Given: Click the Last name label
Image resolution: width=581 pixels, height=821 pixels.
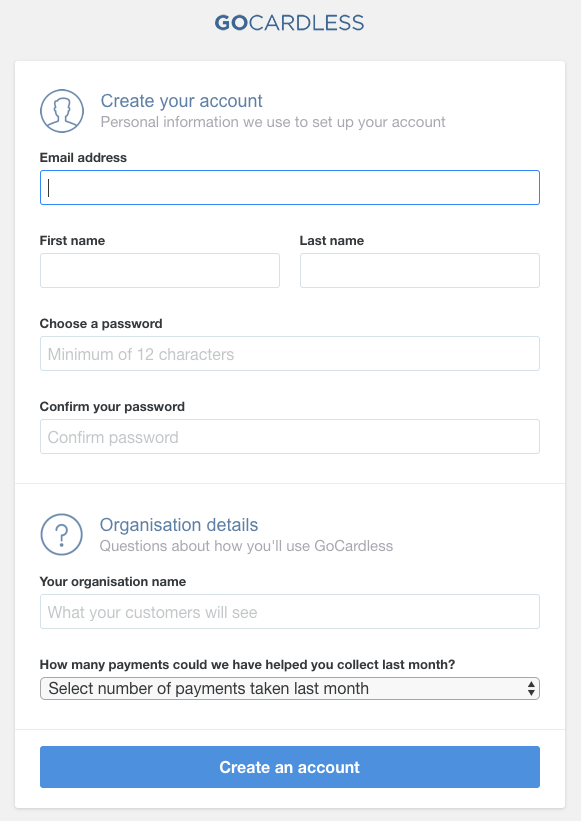Looking at the screenshot, I should (x=332, y=240).
